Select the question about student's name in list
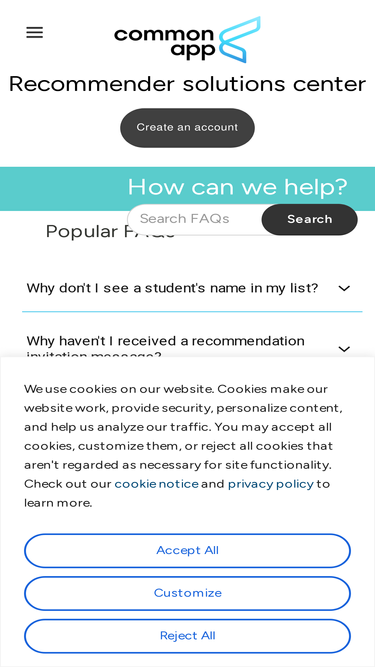375x667 pixels. (172, 288)
